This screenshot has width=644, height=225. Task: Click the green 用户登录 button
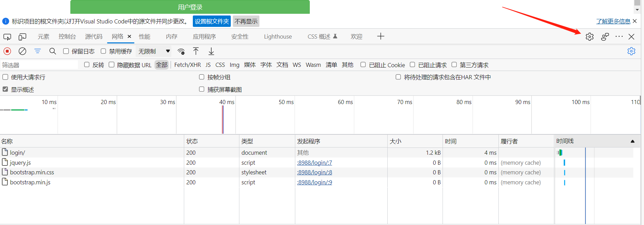(x=190, y=7)
